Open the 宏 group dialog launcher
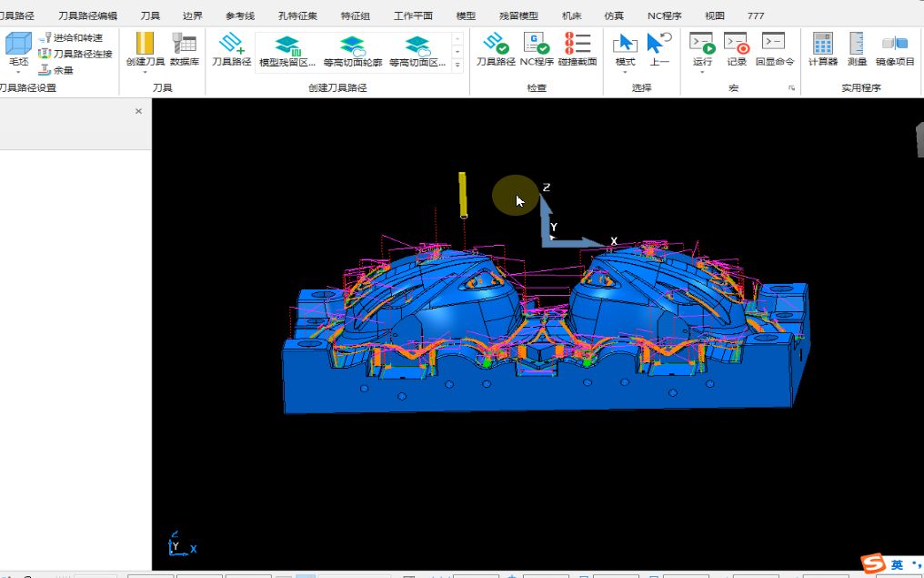The height and width of the screenshot is (578, 924). tap(791, 88)
